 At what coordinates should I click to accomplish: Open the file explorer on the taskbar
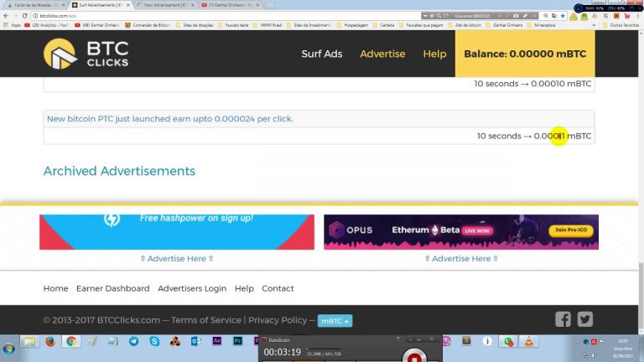pos(29,342)
